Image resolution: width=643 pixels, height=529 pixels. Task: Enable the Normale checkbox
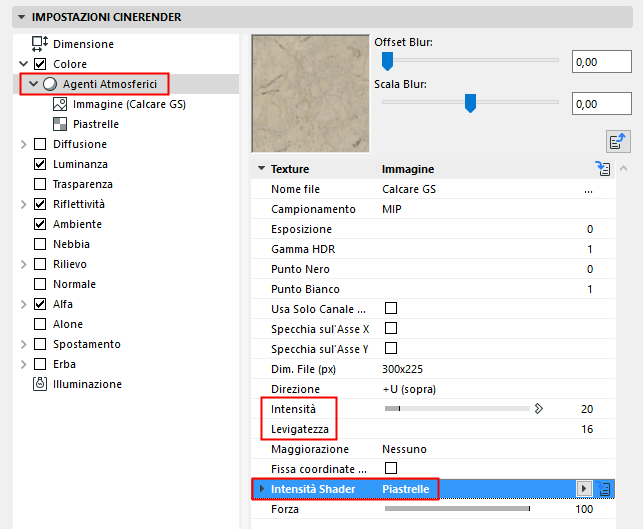pos(40,284)
